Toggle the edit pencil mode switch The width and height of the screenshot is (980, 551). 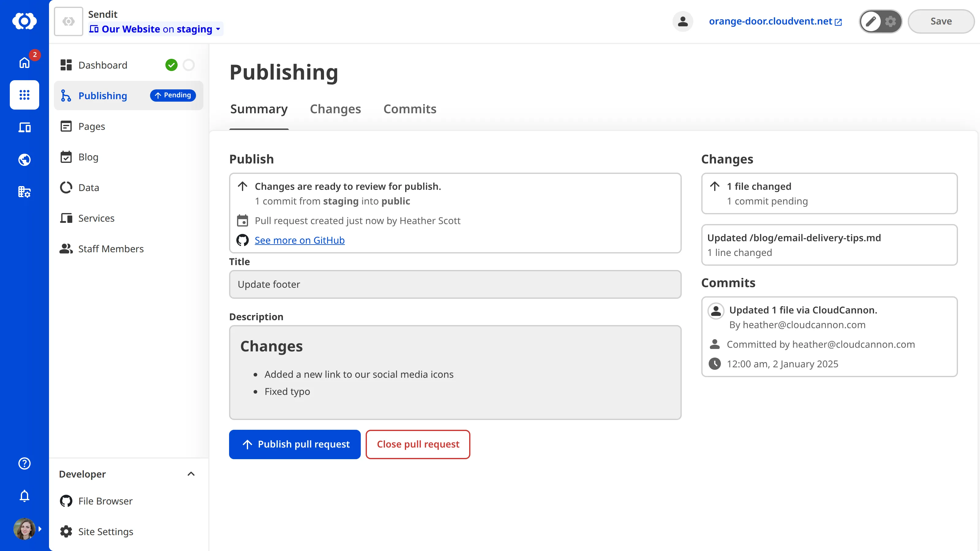tap(871, 21)
